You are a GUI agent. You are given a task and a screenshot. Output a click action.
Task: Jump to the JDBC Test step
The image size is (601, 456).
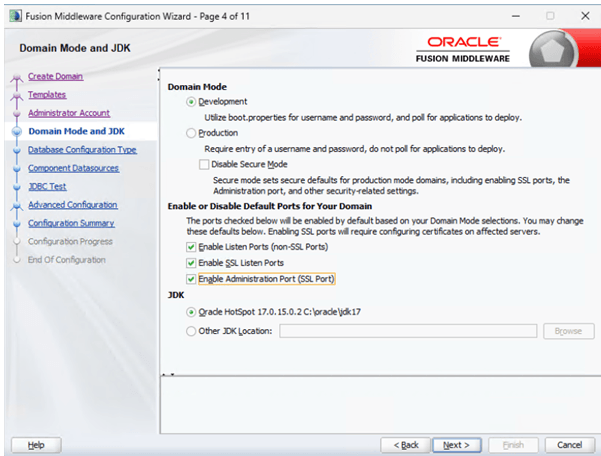47,187
